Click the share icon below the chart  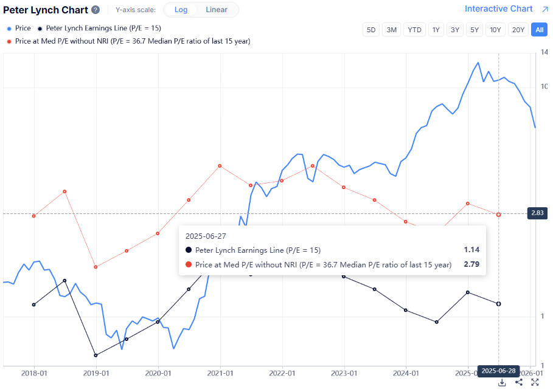(x=519, y=382)
